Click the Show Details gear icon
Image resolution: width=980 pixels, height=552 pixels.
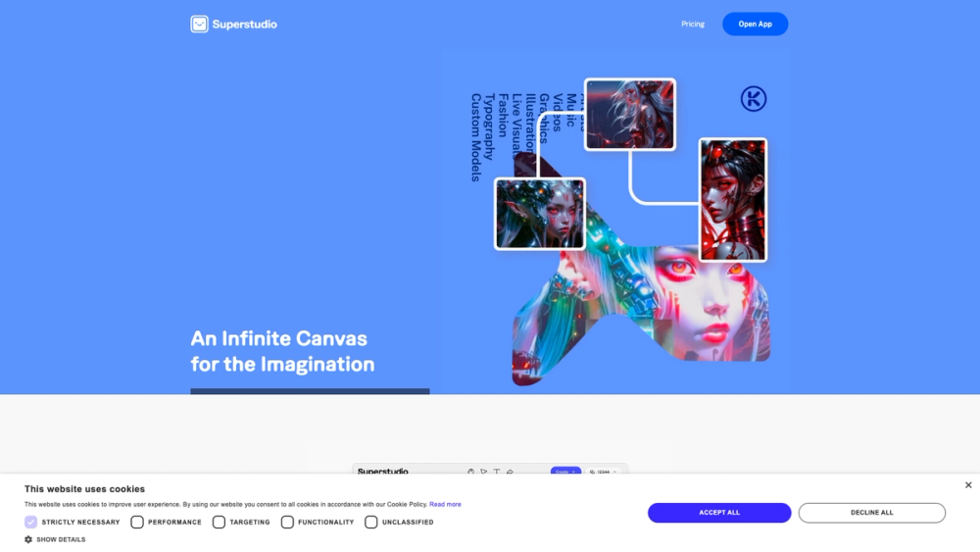pos(28,539)
